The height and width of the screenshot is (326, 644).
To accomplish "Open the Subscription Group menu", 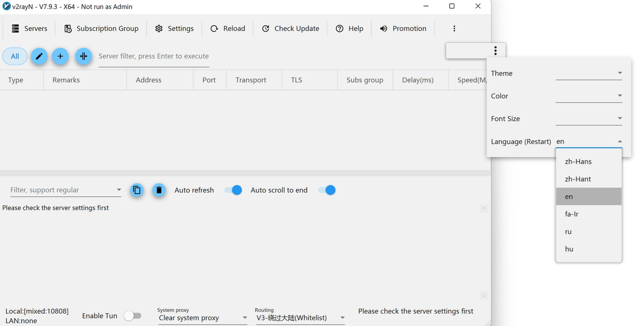I will tap(101, 29).
